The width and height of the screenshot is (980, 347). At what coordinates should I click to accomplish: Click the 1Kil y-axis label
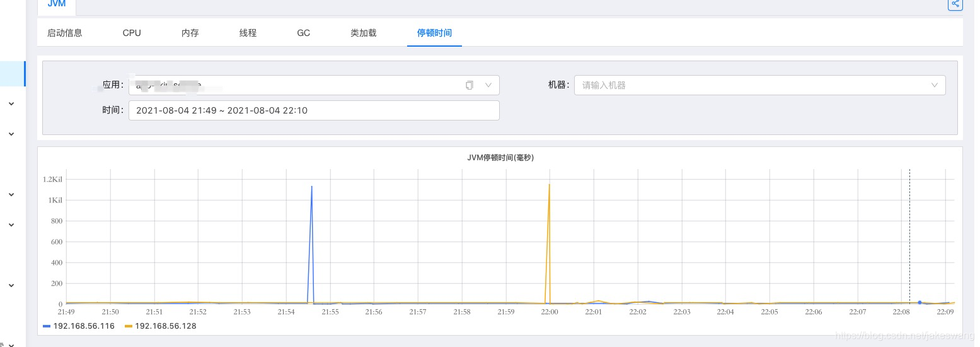tap(55, 200)
